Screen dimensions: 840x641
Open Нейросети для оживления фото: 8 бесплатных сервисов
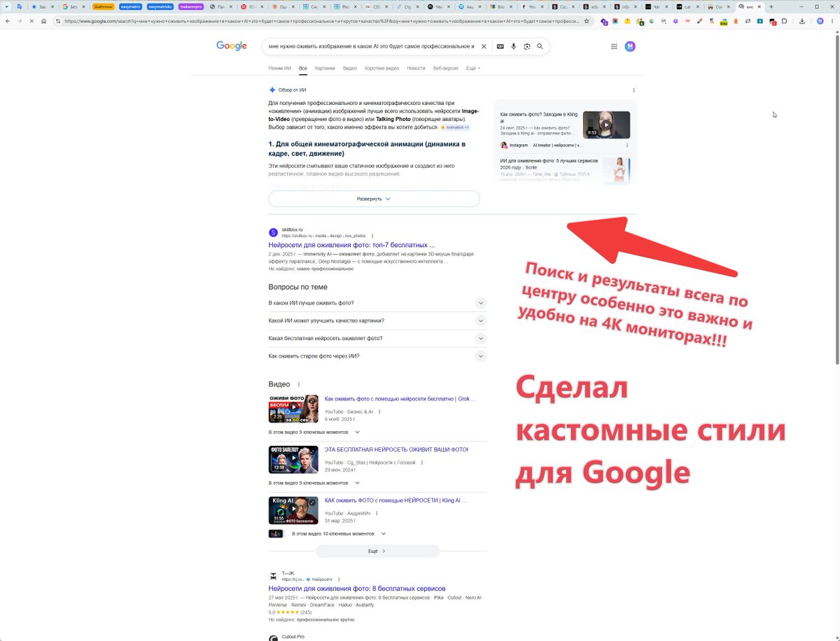pos(357,589)
